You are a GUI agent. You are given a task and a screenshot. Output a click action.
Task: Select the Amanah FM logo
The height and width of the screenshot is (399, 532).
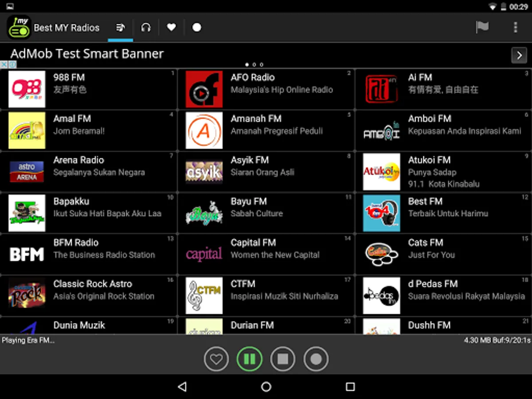coord(204,130)
